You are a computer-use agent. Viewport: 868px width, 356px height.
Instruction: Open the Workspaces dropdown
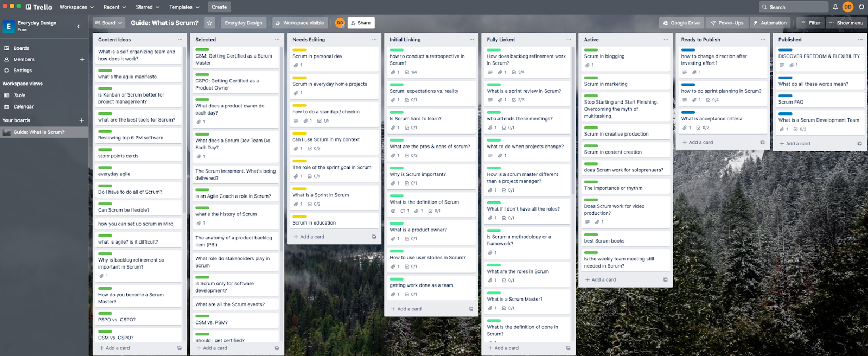76,7
